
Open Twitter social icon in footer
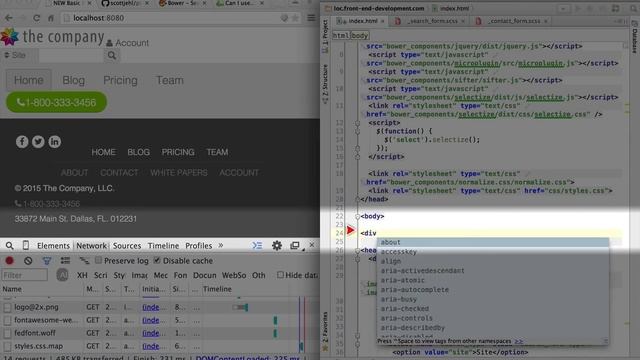[38, 142]
